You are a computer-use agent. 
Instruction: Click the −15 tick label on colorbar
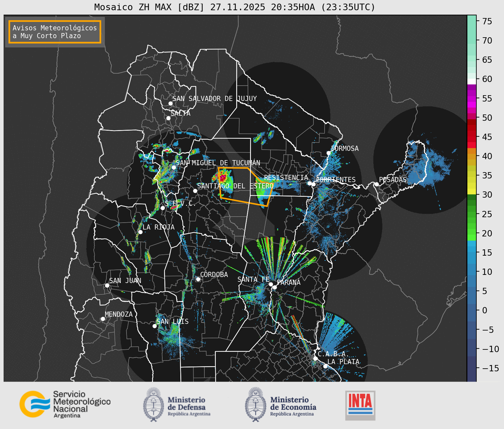point(490,368)
